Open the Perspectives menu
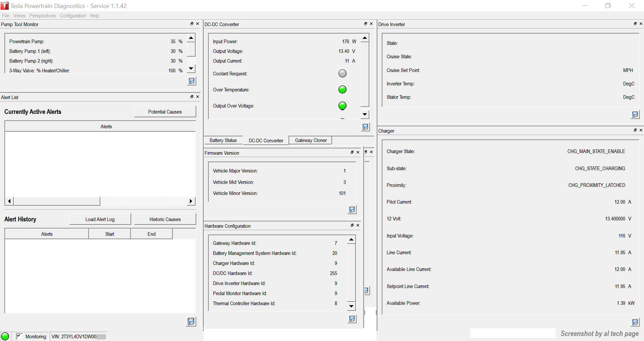 (x=43, y=16)
